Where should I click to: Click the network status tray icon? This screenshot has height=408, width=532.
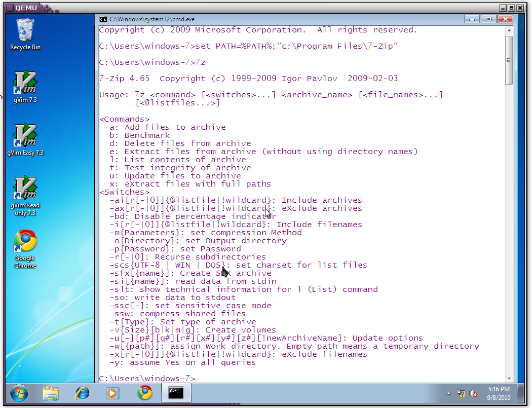click(x=461, y=393)
